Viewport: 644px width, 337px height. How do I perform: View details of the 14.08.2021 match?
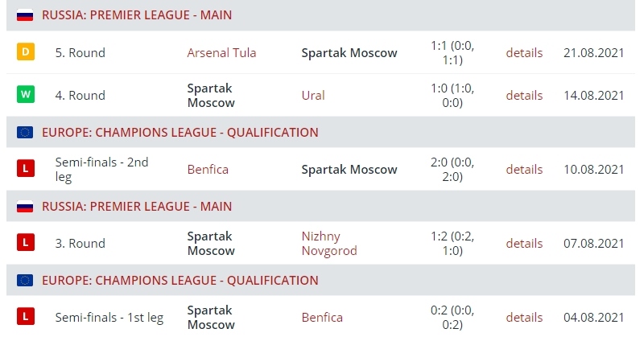click(524, 95)
